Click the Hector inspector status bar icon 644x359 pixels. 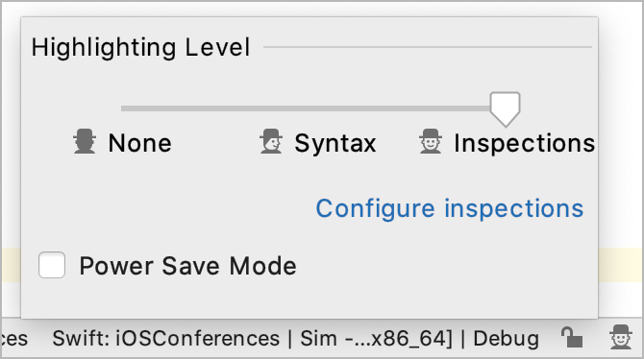621,337
